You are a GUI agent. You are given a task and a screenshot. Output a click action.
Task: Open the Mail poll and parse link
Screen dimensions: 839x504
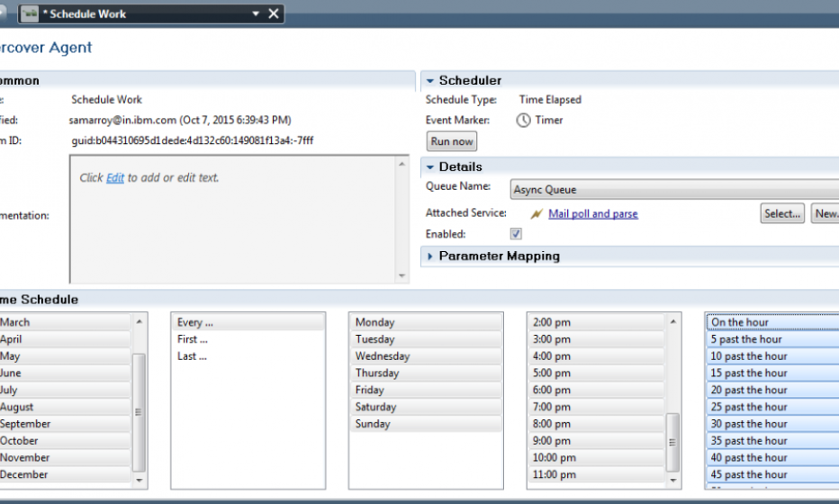(x=593, y=214)
